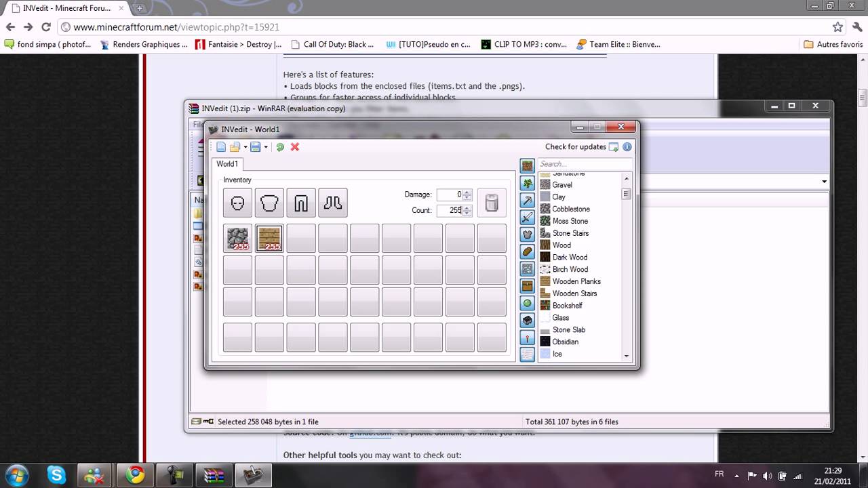Select the sword weapons group filter
The width and height of the screenshot is (868, 488).
(528, 217)
